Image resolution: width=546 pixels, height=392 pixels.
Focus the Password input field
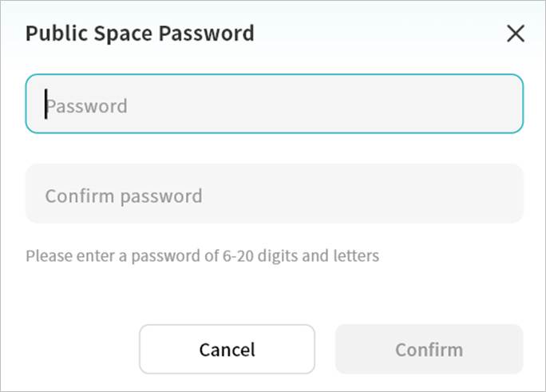[x=274, y=104]
